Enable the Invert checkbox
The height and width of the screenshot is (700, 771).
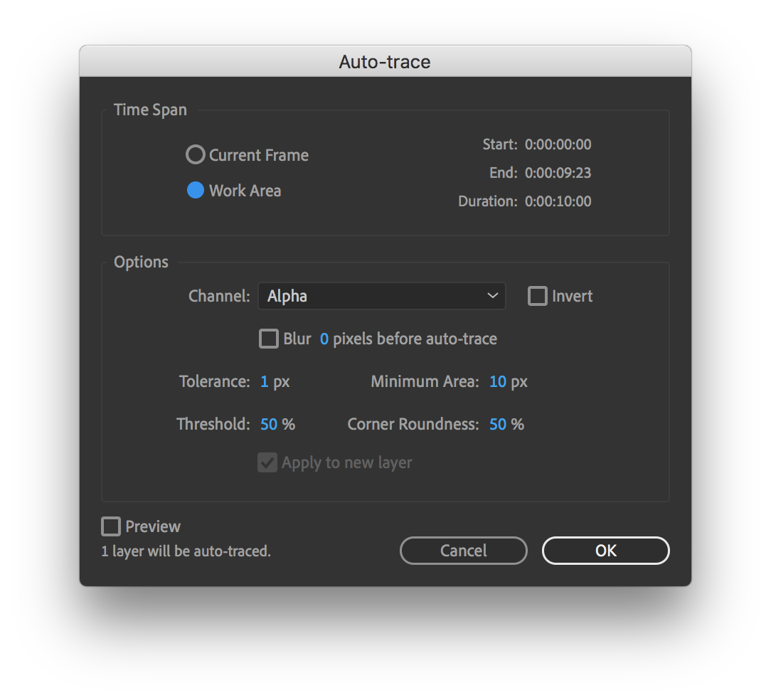tap(537, 296)
